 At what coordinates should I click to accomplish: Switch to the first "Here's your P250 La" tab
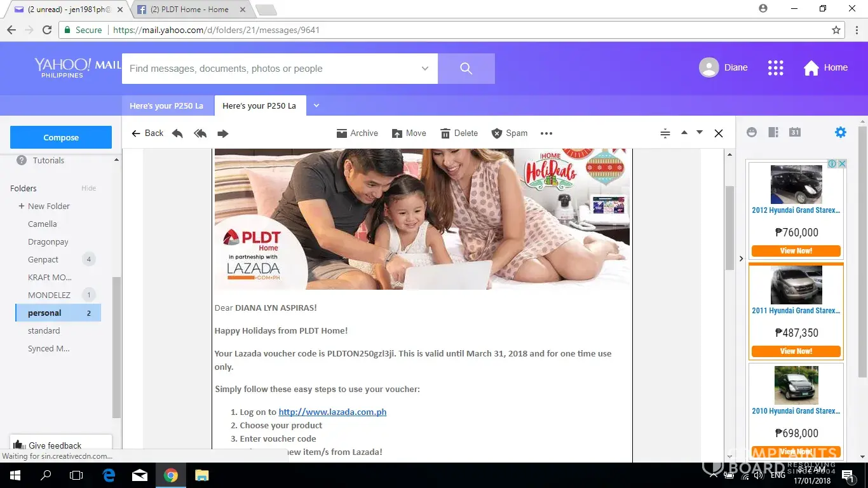(166, 106)
